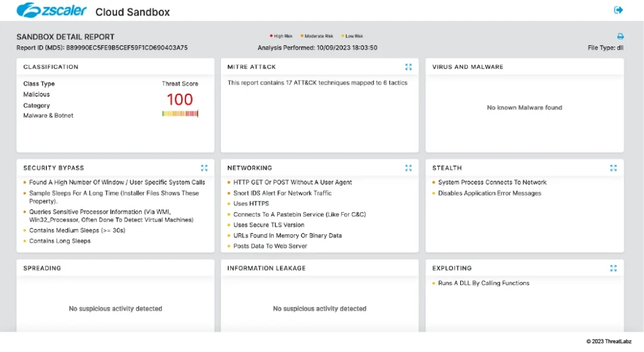644x352 pixels.
Task: Click the 17 ATT&CK techniques summary text
Action: tap(317, 83)
